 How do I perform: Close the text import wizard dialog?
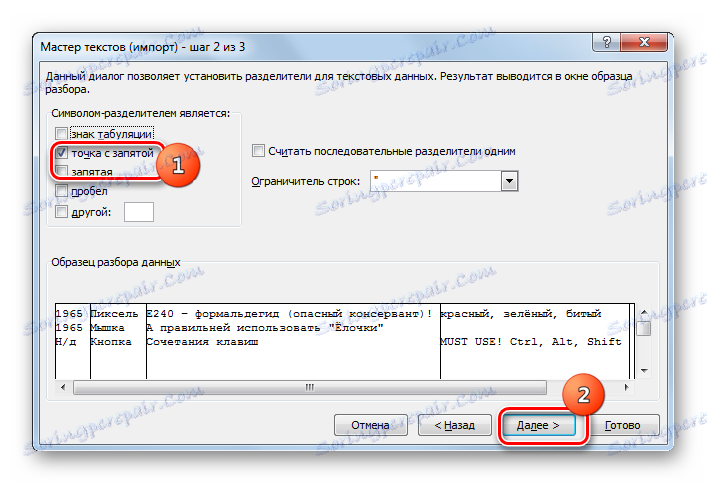(x=644, y=42)
